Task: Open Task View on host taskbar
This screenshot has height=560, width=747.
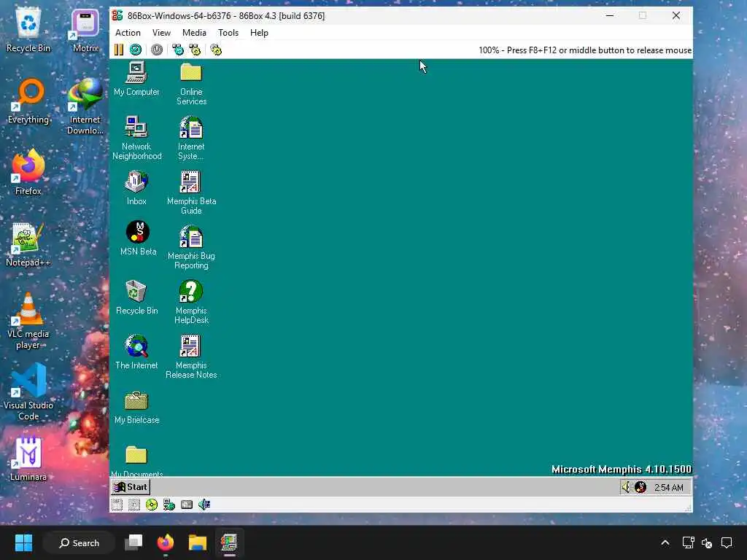Action: point(134,542)
